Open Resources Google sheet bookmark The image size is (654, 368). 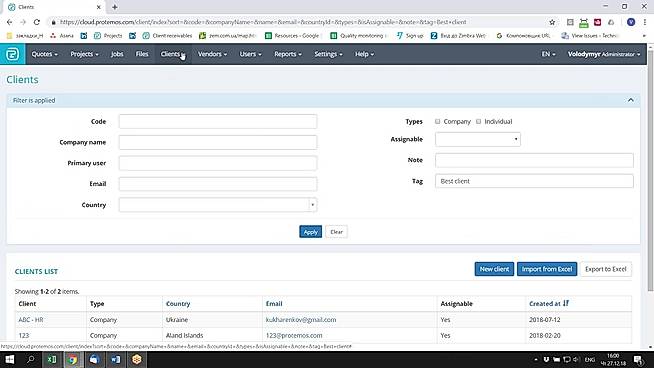pos(292,36)
